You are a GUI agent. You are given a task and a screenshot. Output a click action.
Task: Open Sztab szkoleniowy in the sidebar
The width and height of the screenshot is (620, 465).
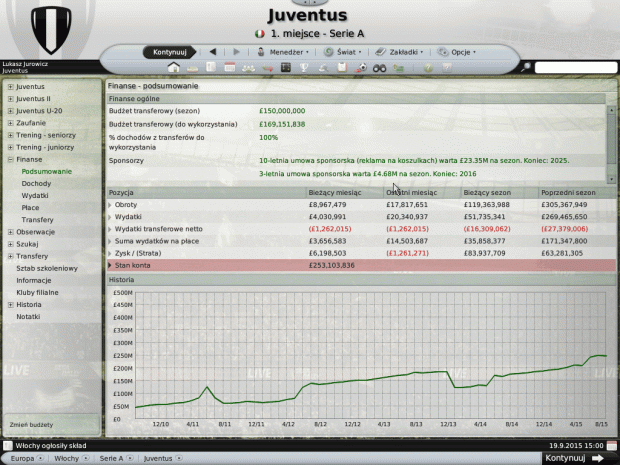pos(47,268)
